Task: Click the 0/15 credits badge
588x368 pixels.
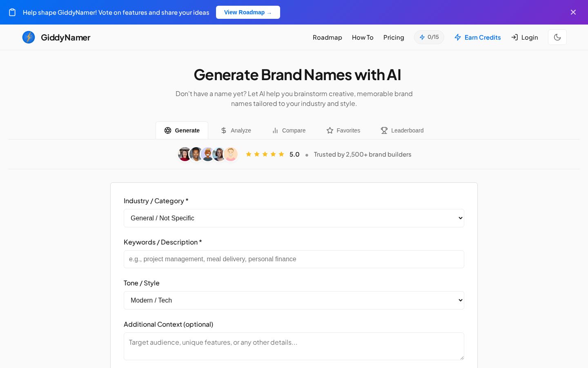Action: pos(429,37)
